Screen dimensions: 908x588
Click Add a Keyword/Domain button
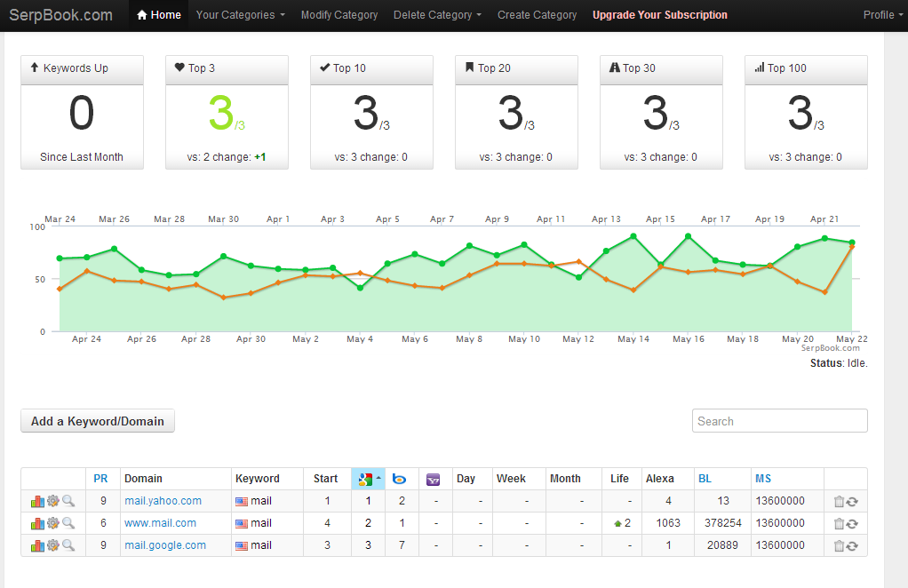coord(98,421)
